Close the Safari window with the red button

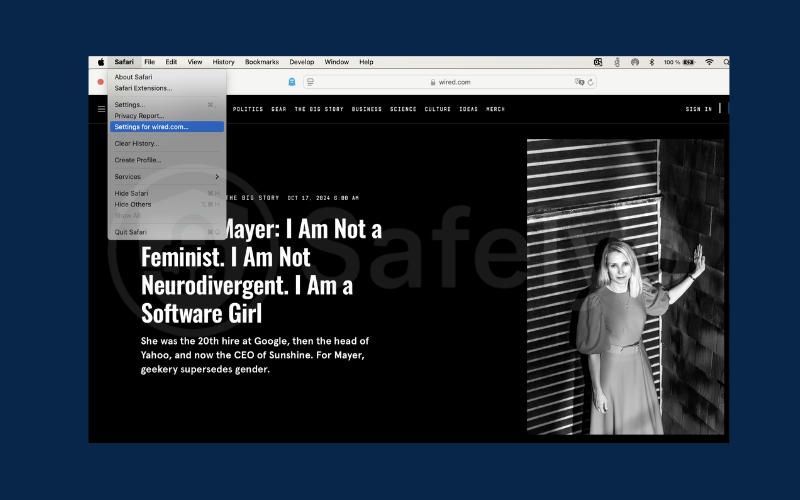pyautogui.click(x=101, y=82)
